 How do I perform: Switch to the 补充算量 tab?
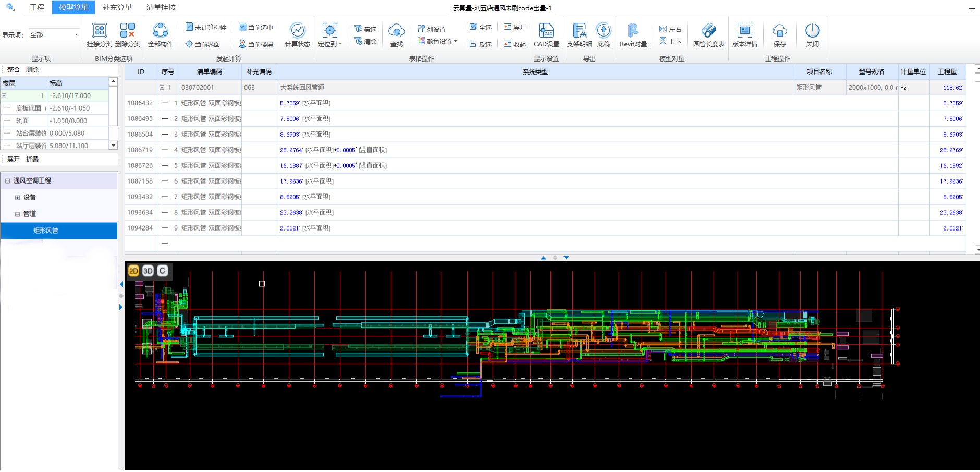[x=117, y=7]
